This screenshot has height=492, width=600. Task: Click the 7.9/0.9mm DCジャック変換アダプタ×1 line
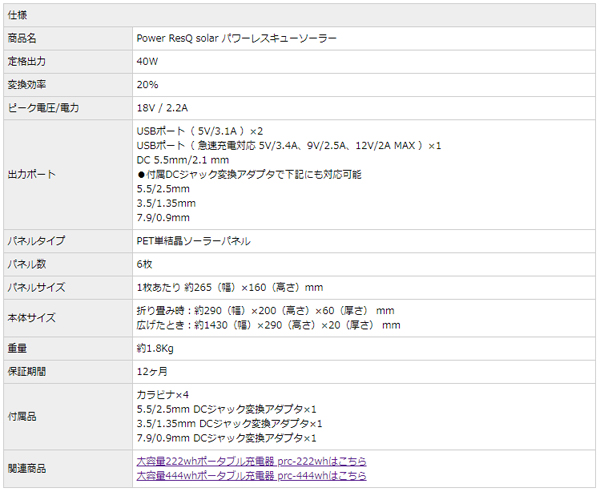pos(227,438)
